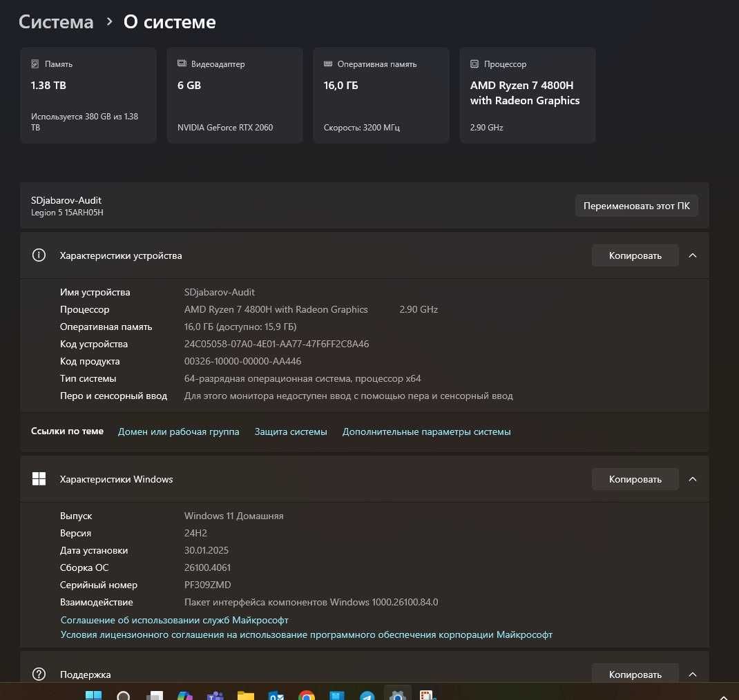This screenshot has height=700, width=739.
Task: Click 64-разрядная операционная система value
Action: [x=303, y=379]
